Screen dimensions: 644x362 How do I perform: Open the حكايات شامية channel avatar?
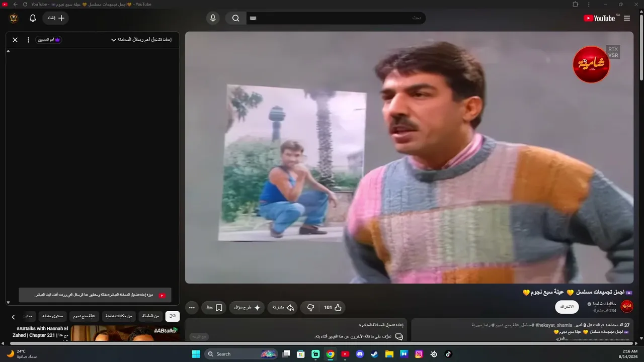[627, 306]
